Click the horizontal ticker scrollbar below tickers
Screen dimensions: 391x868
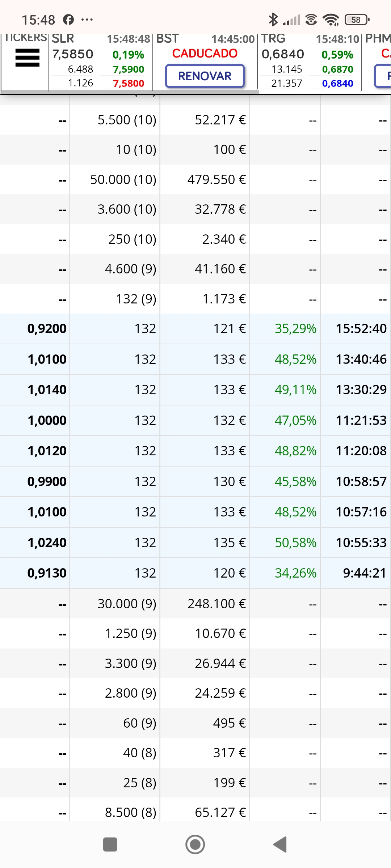130,92
